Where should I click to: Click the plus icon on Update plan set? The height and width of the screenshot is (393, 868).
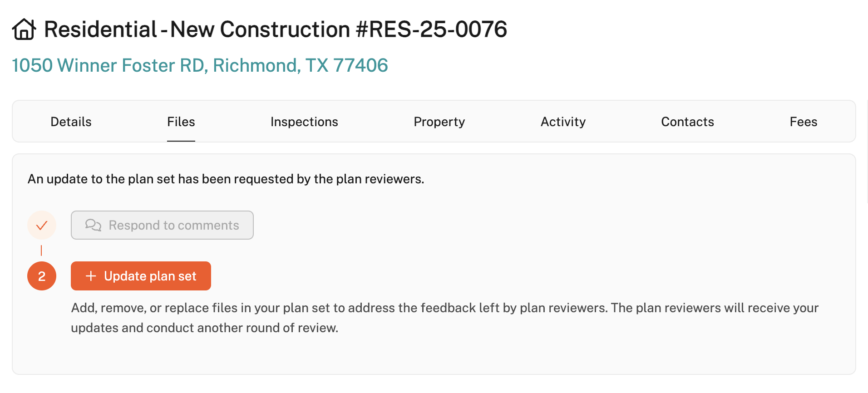(x=91, y=276)
